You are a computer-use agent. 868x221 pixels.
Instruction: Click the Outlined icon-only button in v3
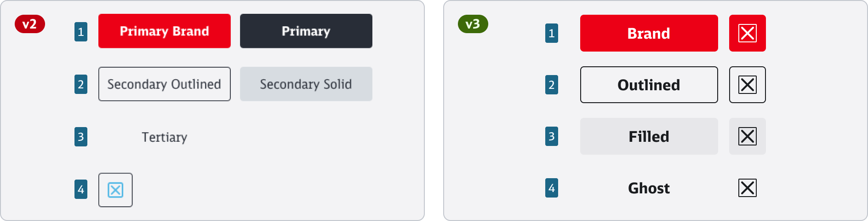click(747, 85)
